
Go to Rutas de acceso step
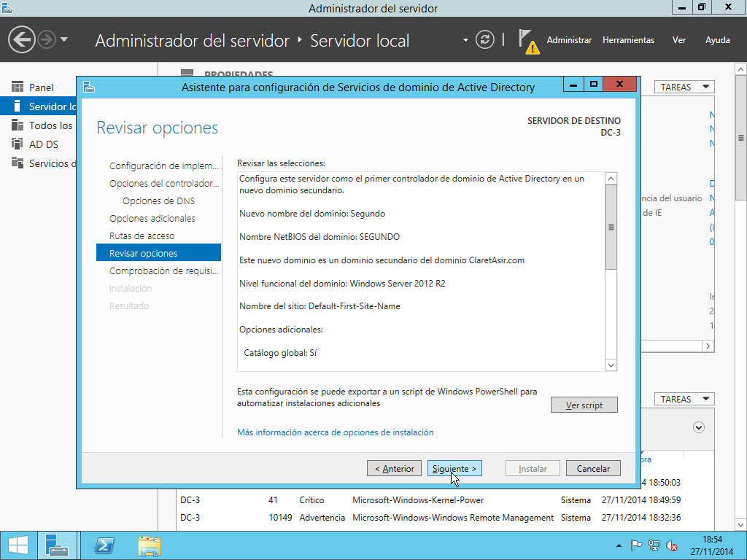tap(142, 236)
